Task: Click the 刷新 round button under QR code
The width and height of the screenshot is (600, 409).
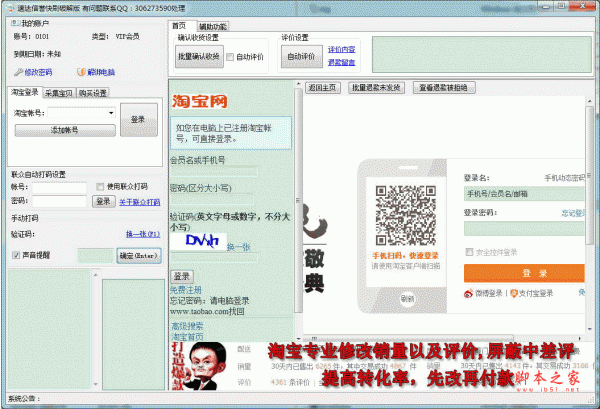Action: [407, 299]
